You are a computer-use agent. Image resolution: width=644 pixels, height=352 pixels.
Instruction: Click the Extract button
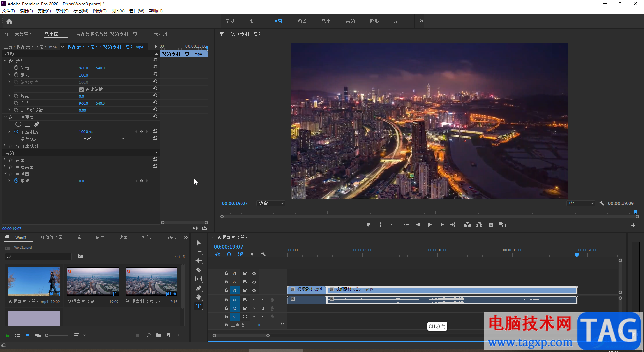point(479,225)
